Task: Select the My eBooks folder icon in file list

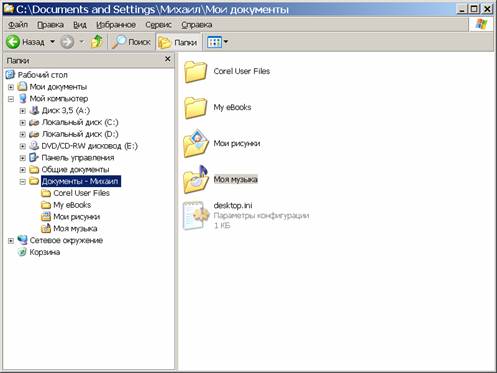Action: pyautogui.click(x=195, y=107)
